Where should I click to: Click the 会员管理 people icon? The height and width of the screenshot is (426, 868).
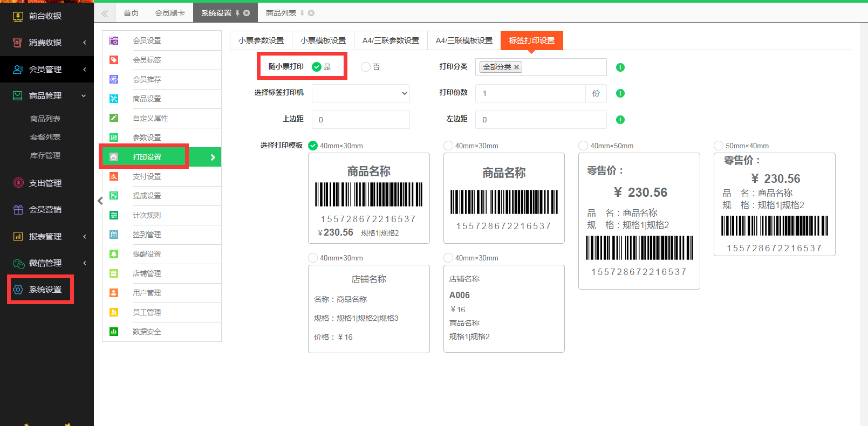tap(18, 70)
